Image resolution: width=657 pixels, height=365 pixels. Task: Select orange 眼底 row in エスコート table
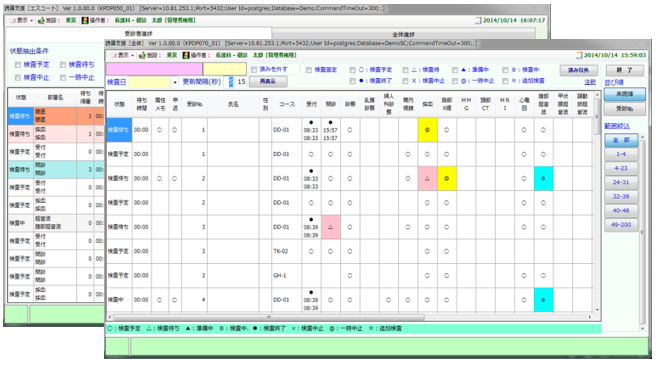[56, 116]
